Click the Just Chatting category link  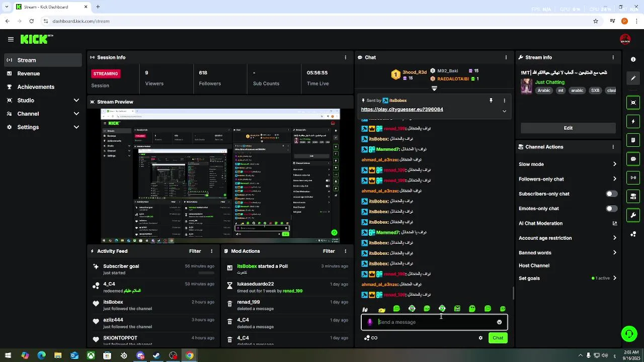(x=549, y=82)
